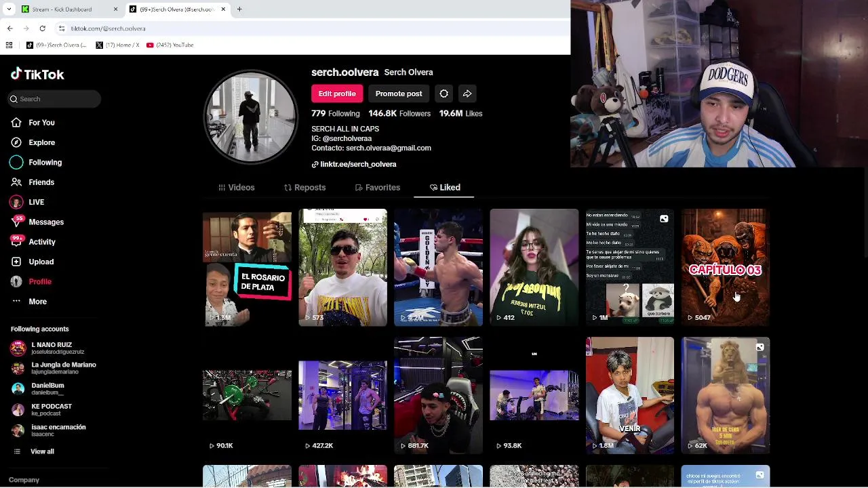Viewport: 868px width, 488px height.
Task: Open the lion bodybuilder video with 62K views
Action: (x=726, y=395)
